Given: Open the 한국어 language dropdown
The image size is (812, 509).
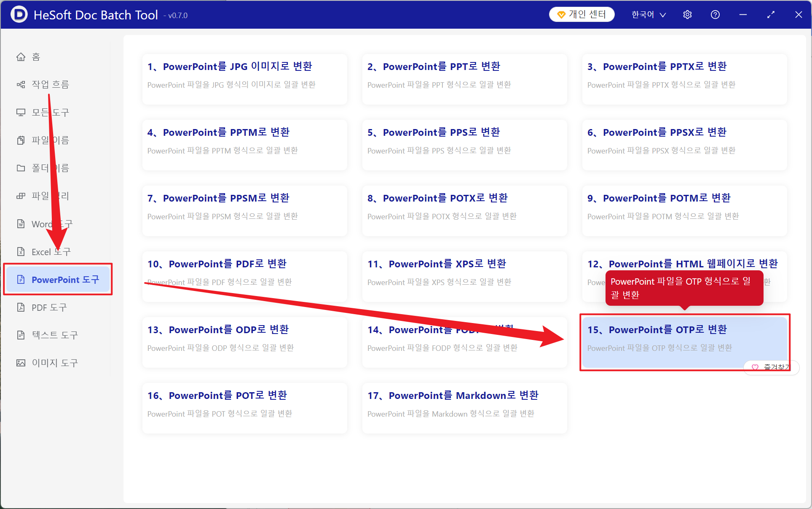Looking at the screenshot, I should point(649,15).
